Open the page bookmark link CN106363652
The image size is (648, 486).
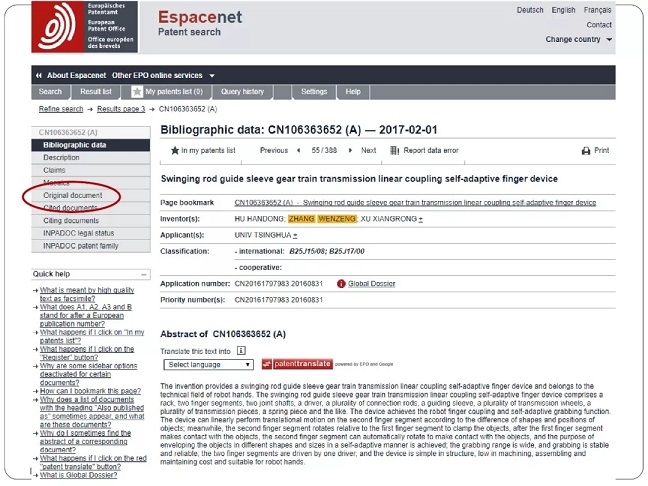(415, 203)
